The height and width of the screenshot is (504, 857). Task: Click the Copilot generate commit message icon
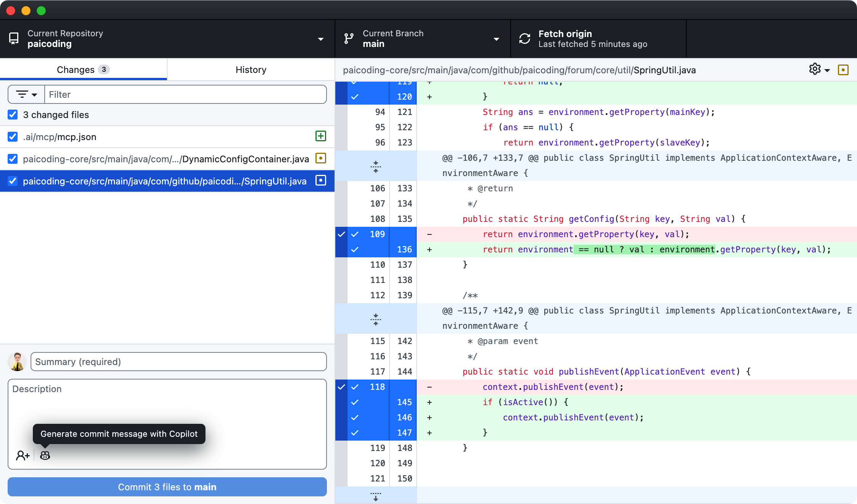point(45,455)
